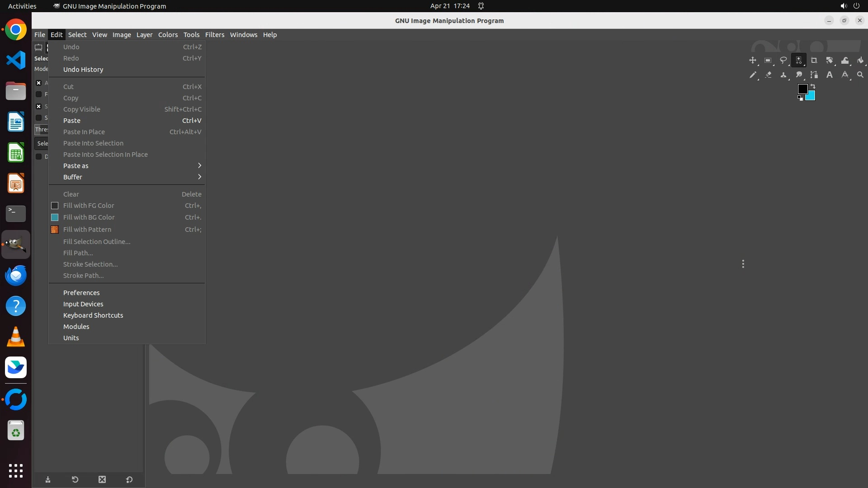Viewport: 868px width, 488px height.
Task: Open Preferences from the Edit menu
Action: (x=81, y=293)
